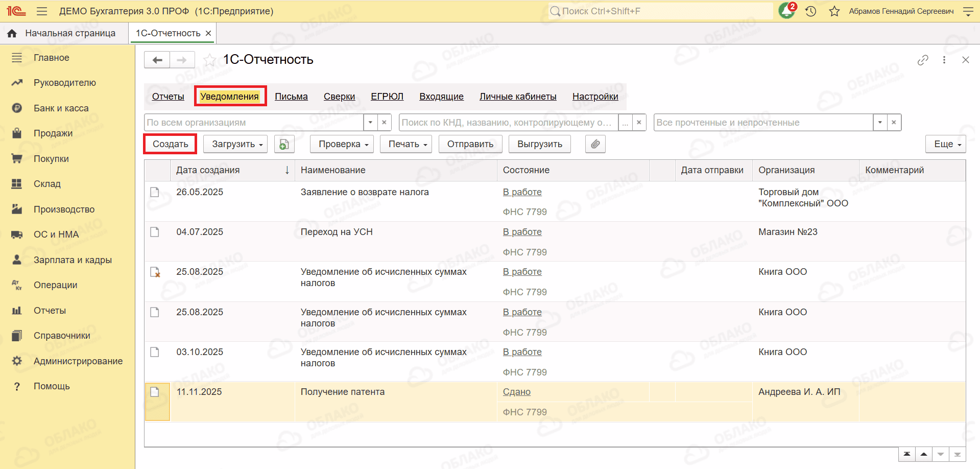Open the Печать dropdown button

[x=406, y=144]
